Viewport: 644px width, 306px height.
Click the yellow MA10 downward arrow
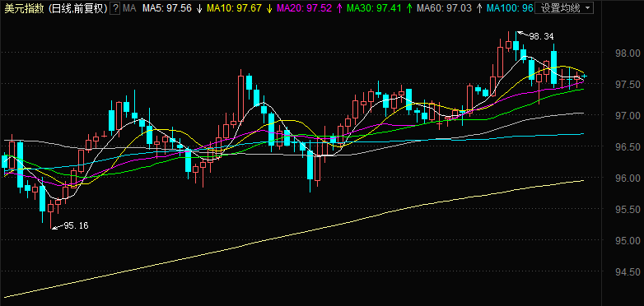(269, 8)
